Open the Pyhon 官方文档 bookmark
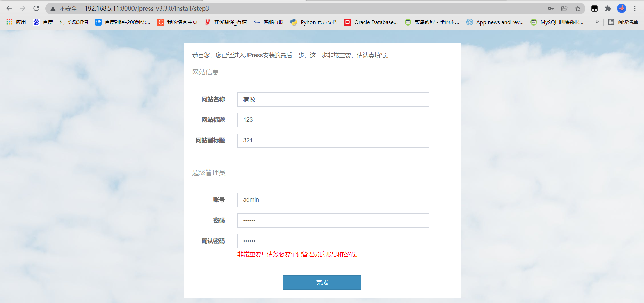644x303 pixels. 314,22
